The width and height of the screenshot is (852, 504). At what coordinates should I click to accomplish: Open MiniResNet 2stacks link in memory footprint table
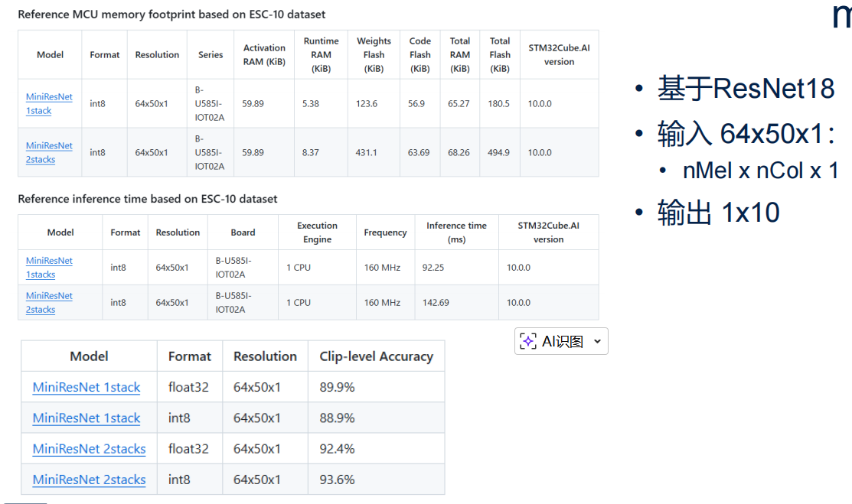[49, 152]
